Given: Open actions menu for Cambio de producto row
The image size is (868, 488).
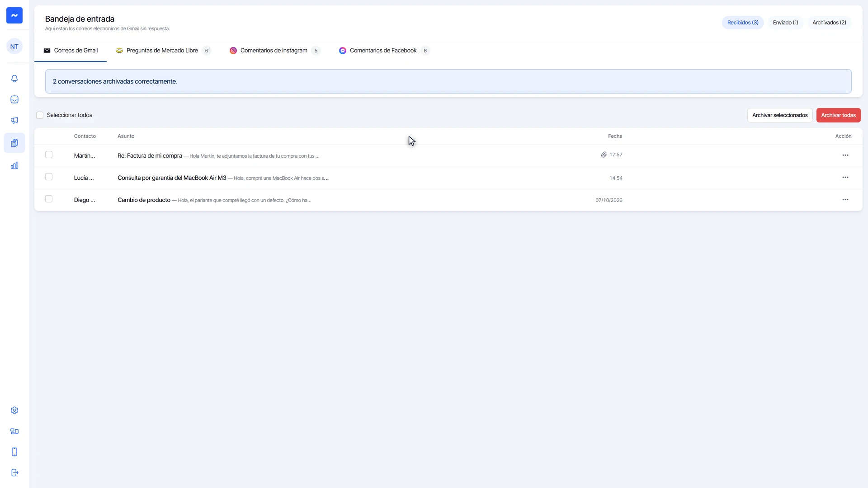Looking at the screenshot, I should (845, 200).
